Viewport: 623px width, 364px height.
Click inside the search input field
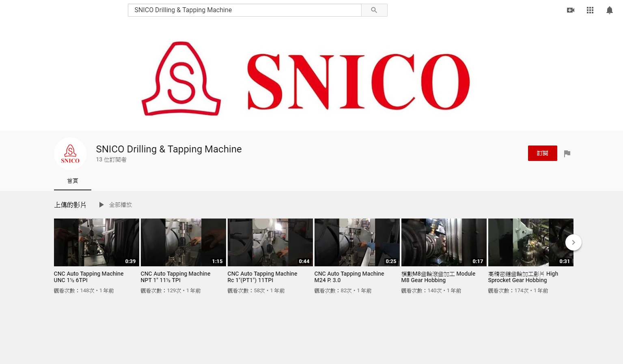pyautogui.click(x=244, y=10)
